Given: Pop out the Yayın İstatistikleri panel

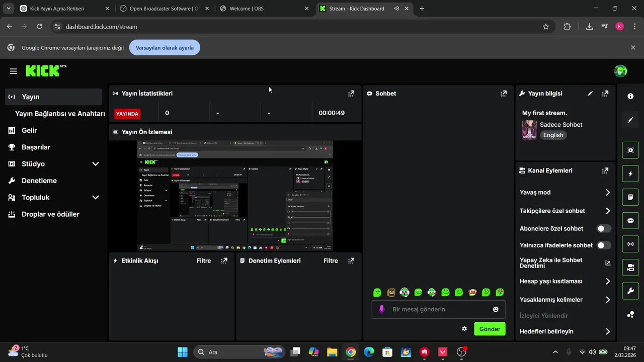Looking at the screenshot, I should click(x=351, y=94).
